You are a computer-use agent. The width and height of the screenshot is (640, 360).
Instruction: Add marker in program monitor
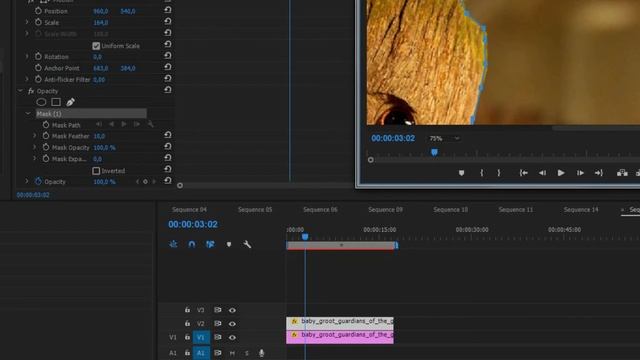461,173
